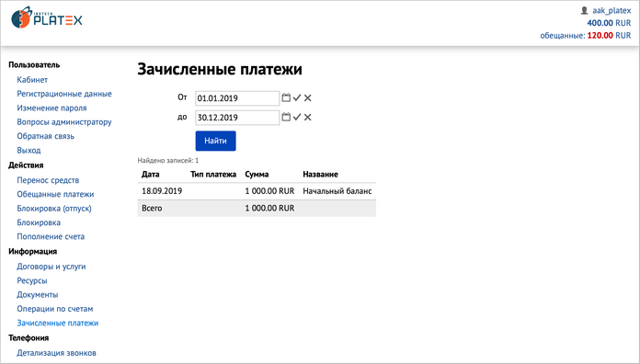This screenshot has height=364, width=640.
Task: Click the Телефония section header
Action: click(29, 338)
